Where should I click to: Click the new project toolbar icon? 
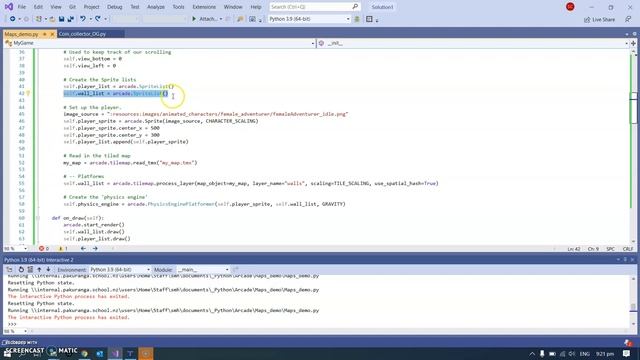point(38,19)
